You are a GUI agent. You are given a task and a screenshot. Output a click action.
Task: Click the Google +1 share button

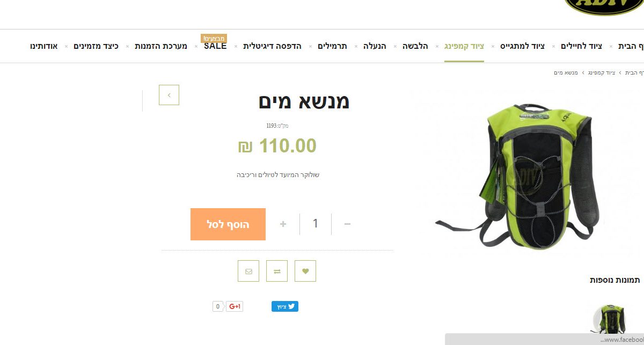[234, 306]
